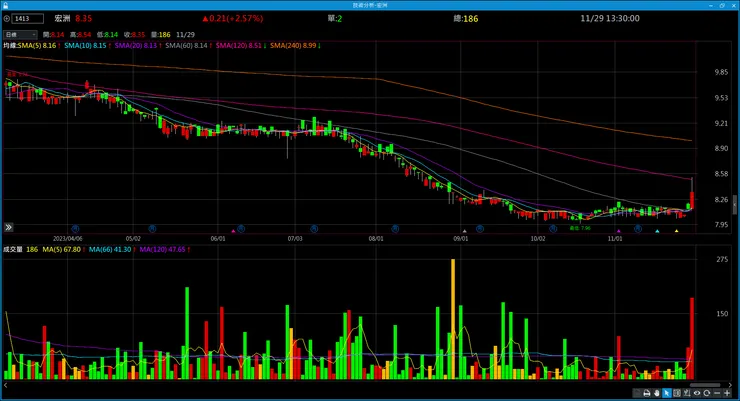
Task: Click the SMA(120) 8.51 legend label
Action: pos(241,46)
